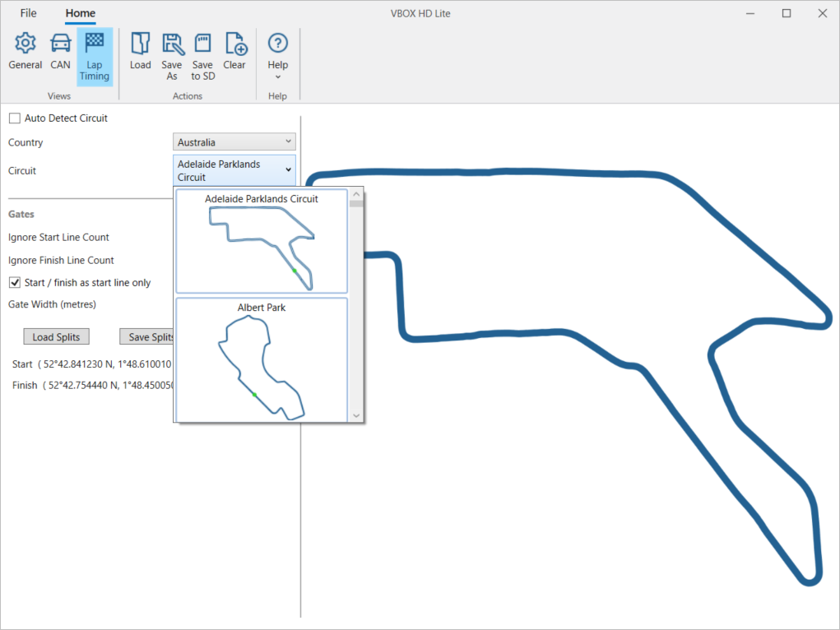This screenshot has width=840, height=630.
Task: Select the Home ribbon tab
Action: 81,13
